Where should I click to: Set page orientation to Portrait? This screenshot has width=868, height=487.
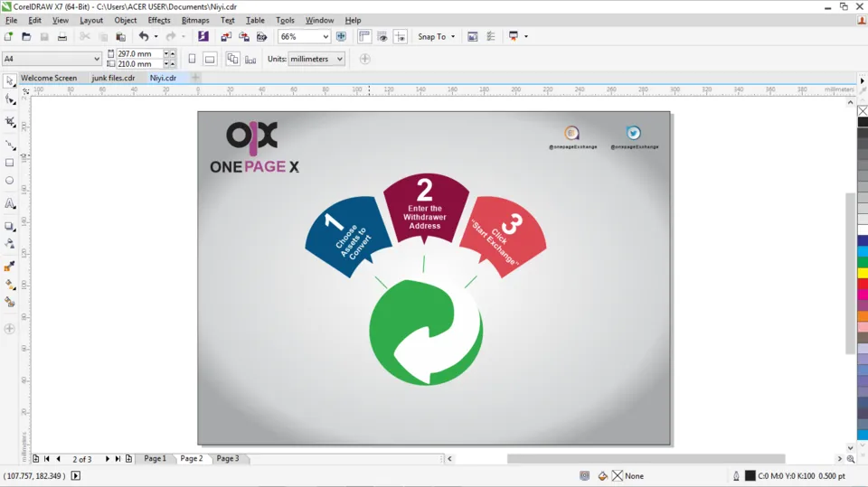point(192,59)
